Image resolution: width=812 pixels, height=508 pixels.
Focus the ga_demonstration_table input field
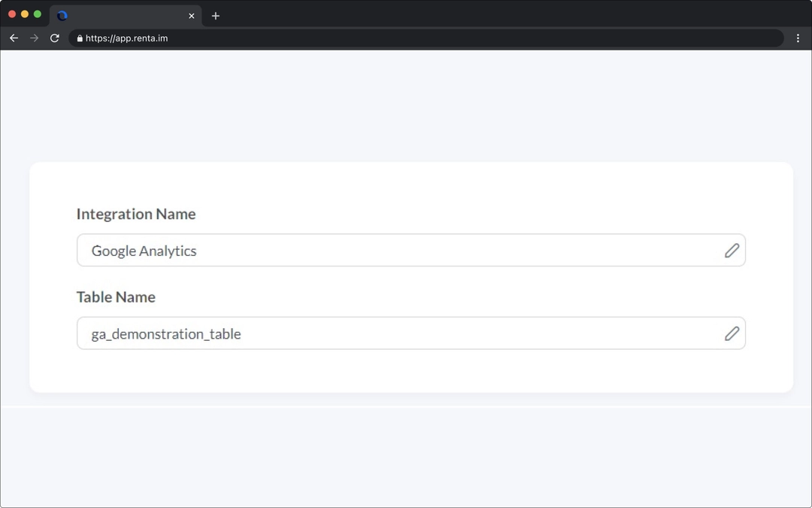tap(411, 333)
